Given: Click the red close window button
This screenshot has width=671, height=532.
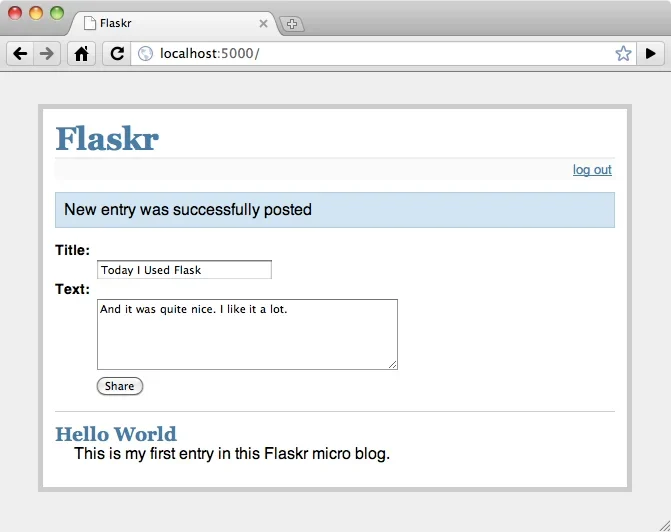Looking at the screenshot, I should [x=15, y=13].
